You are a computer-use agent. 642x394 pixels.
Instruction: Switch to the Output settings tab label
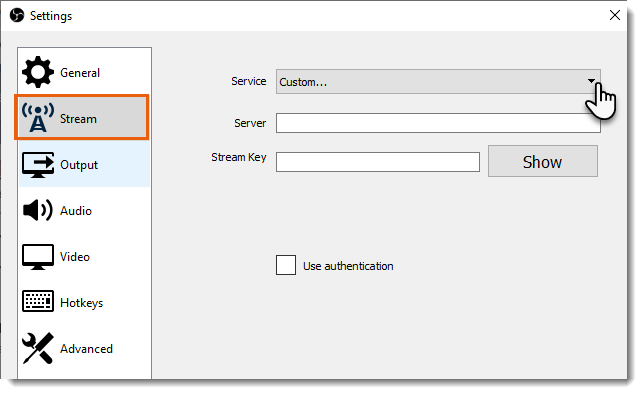(x=79, y=165)
